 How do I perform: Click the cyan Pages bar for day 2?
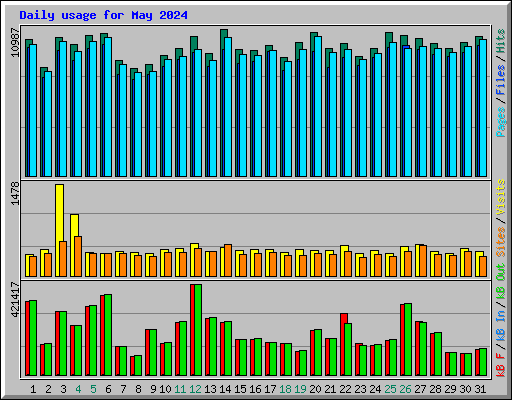[x=48, y=124]
